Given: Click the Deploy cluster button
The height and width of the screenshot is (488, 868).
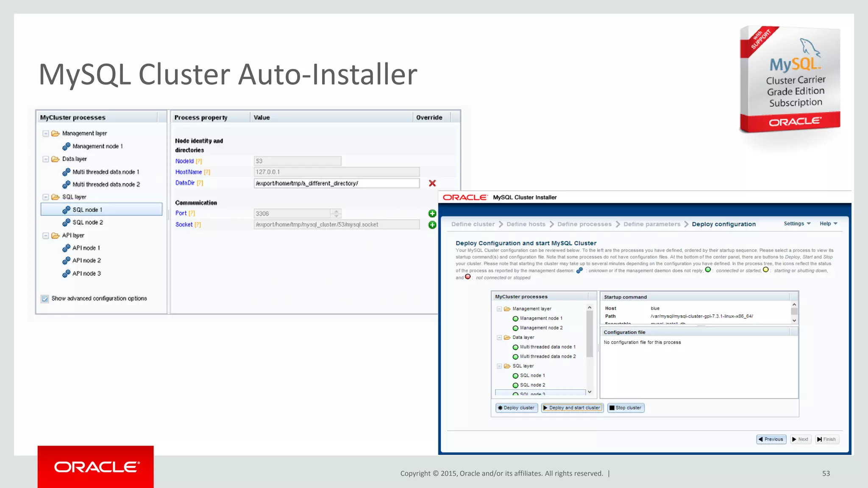Looking at the screenshot, I should [x=516, y=408].
